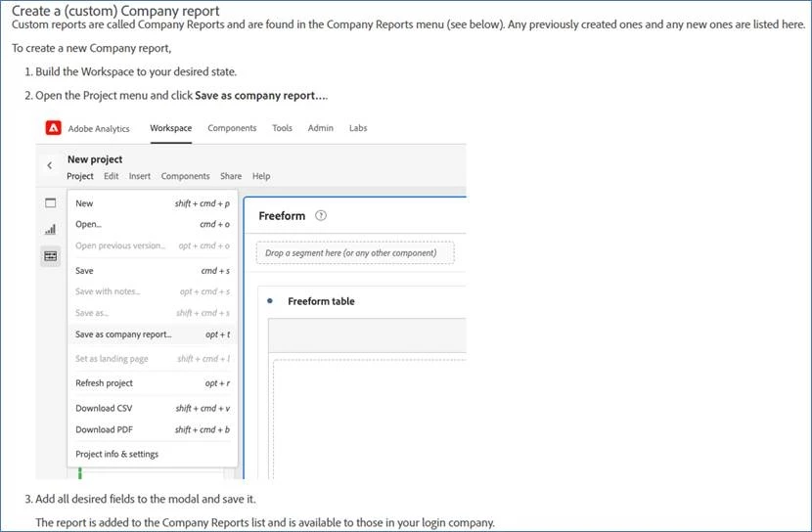Open the top Components navigation tab

tap(232, 128)
